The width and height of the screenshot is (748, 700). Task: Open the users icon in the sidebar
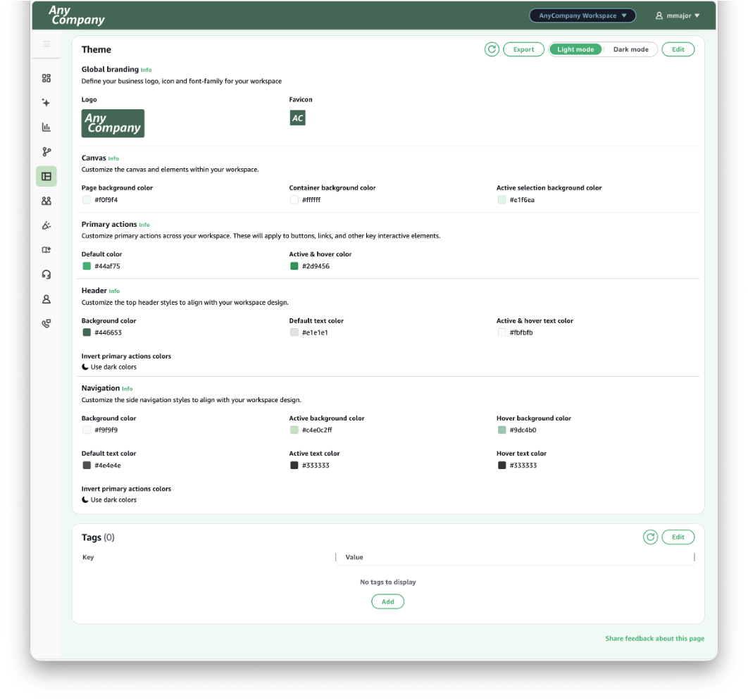pyautogui.click(x=46, y=201)
